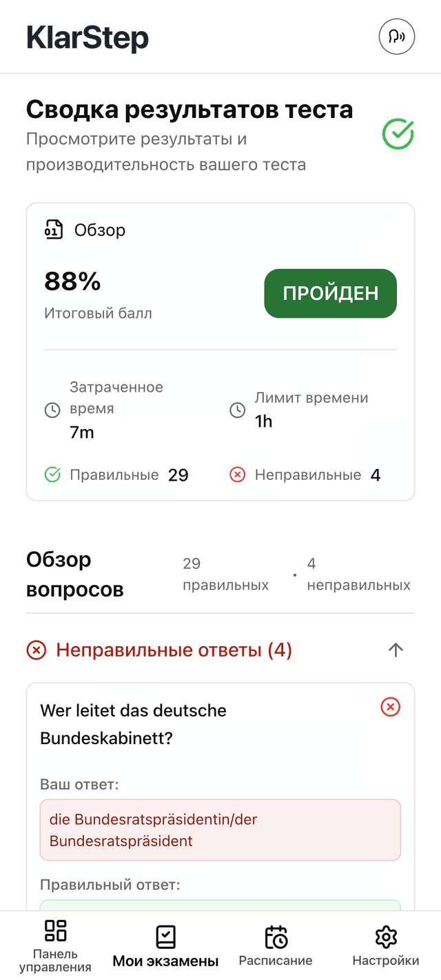Click the green check icon beside the summary heading
Screen dimensions: 441x980
pos(398,134)
